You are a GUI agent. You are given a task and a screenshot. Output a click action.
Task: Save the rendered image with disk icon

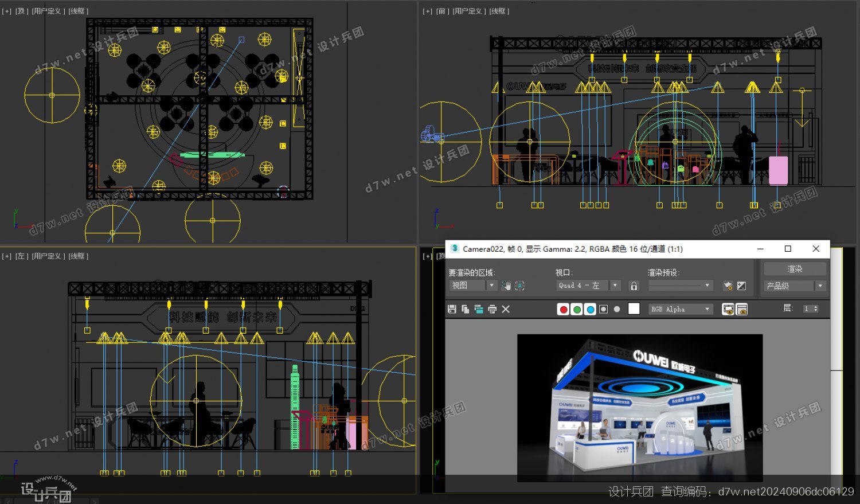pyautogui.click(x=452, y=309)
